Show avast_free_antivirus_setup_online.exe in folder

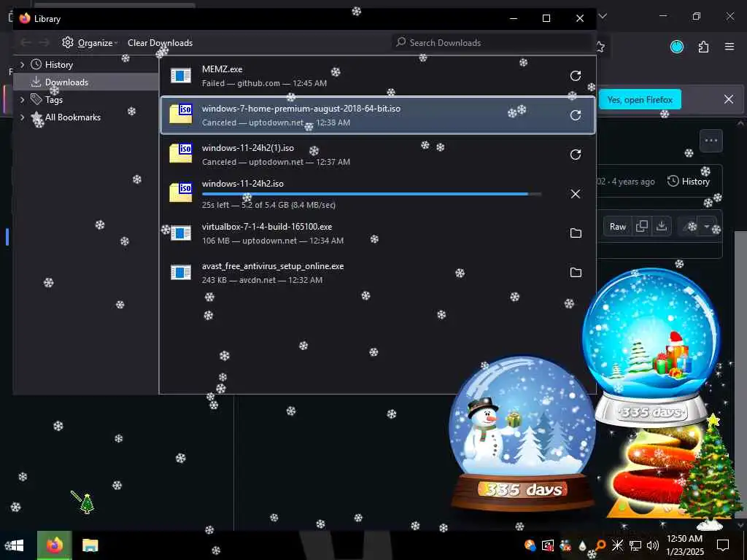576,273
